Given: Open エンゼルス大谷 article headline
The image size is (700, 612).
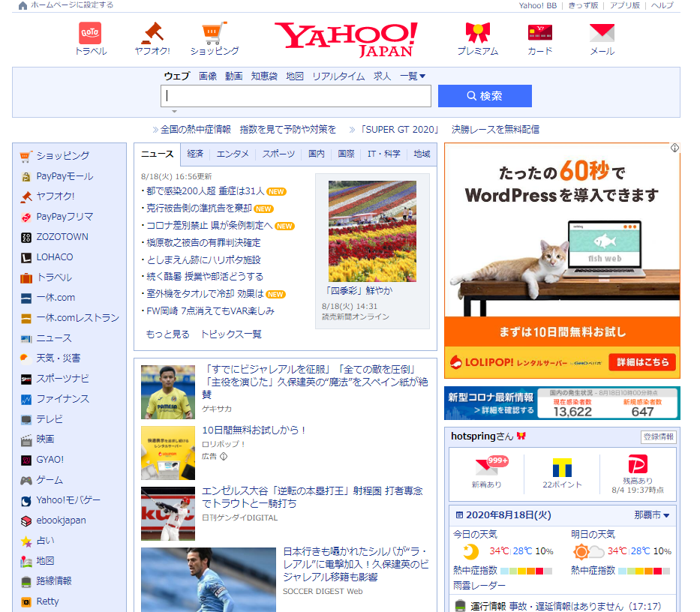Looking at the screenshot, I should tap(313, 496).
